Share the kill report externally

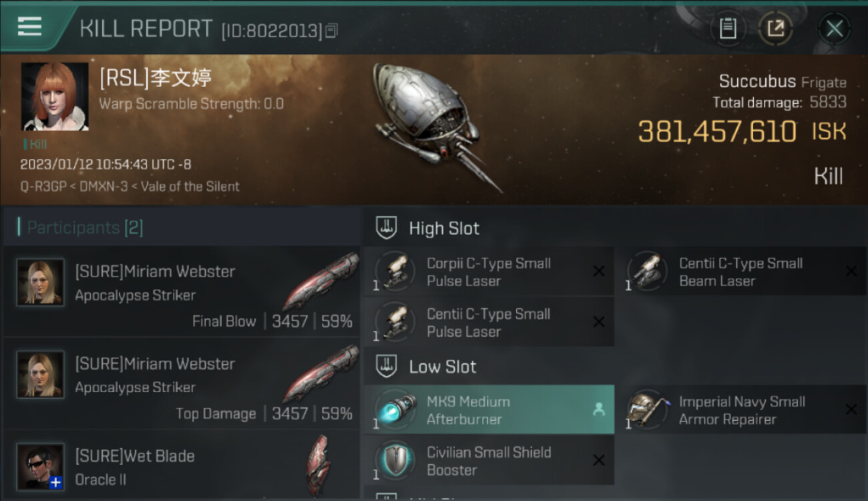click(x=776, y=28)
